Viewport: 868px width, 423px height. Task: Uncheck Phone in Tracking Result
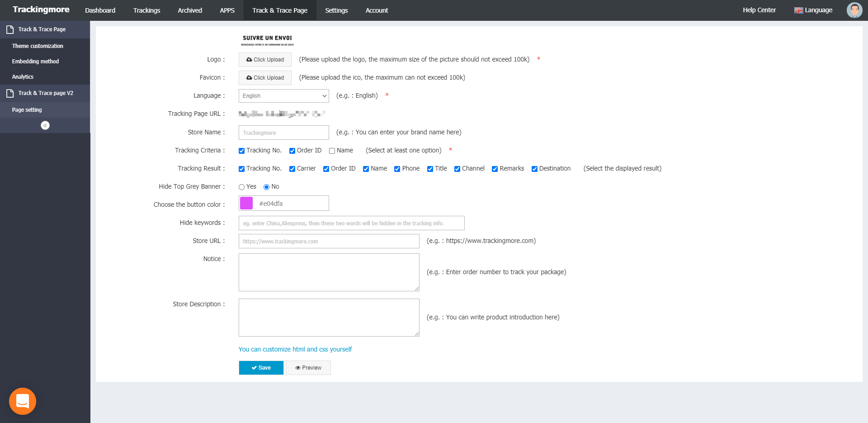click(397, 169)
